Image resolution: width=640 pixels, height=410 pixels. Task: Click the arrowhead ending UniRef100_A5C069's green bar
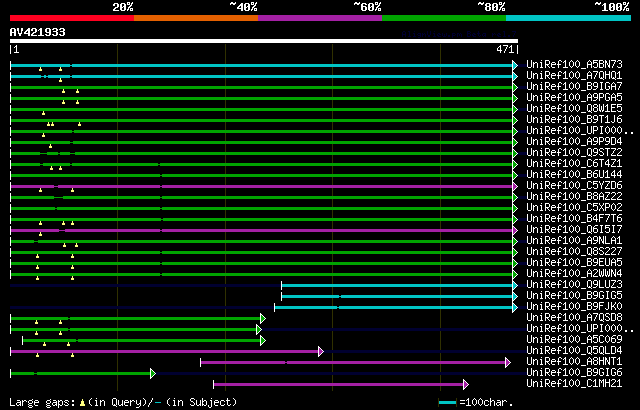pyautogui.click(x=263, y=340)
